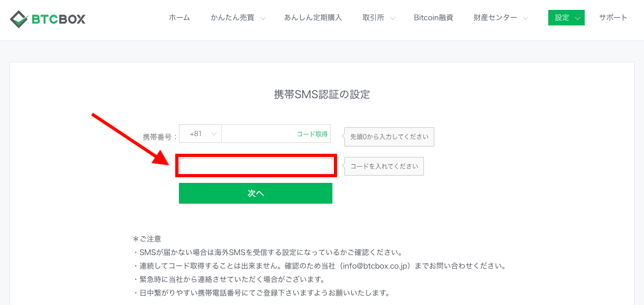Click the BTCBOX logo
644x305 pixels.
[x=48, y=19]
